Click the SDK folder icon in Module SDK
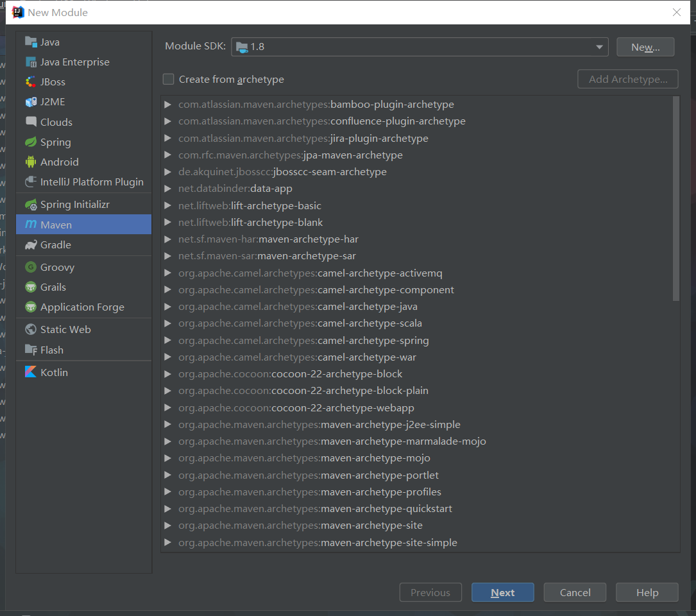This screenshot has width=696, height=616. click(x=242, y=47)
